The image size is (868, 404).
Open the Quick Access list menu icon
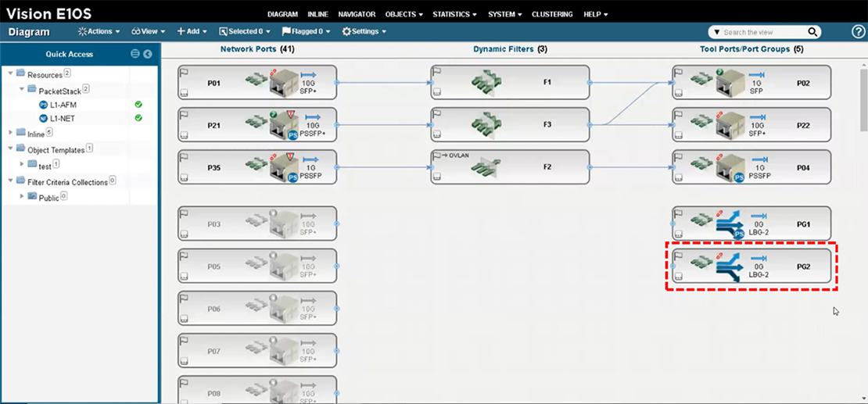click(135, 54)
